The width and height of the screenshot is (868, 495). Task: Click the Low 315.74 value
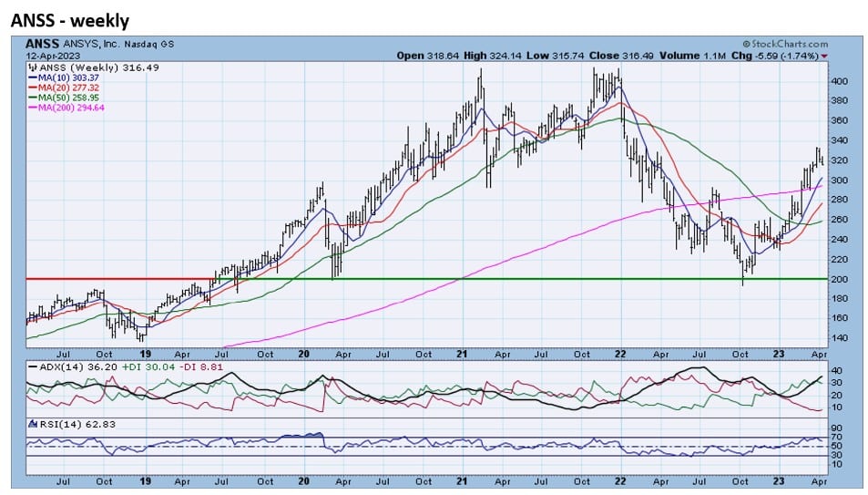[x=556, y=56]
